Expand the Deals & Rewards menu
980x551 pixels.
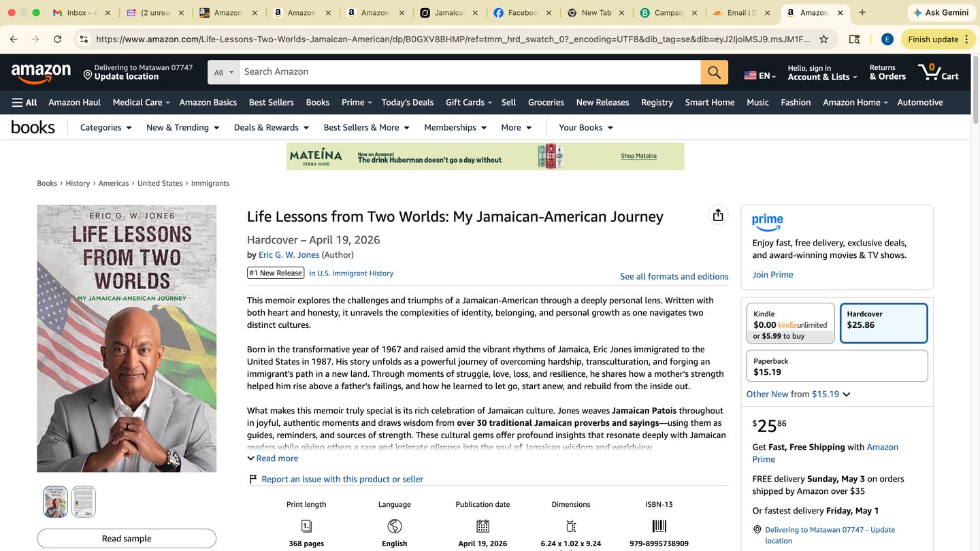pyautogui.click(x=271, y=127)
